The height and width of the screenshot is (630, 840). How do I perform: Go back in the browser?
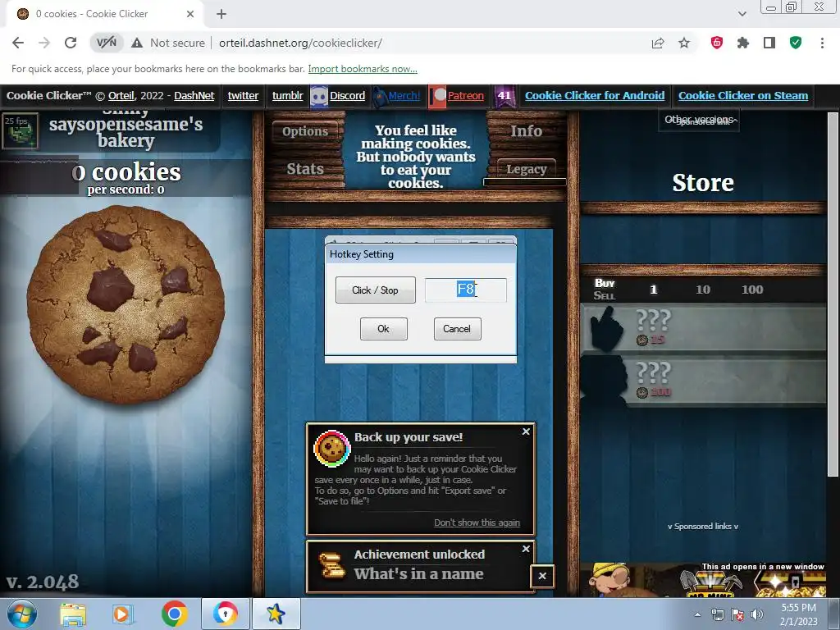point(18,43)
